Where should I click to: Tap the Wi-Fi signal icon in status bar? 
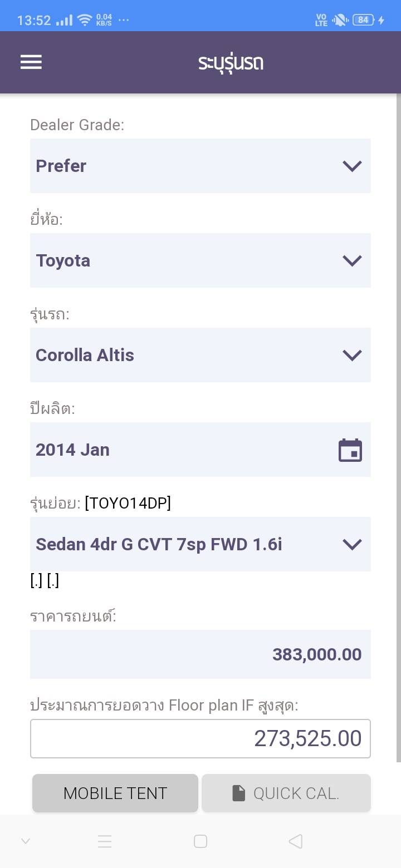pos(85,20)
